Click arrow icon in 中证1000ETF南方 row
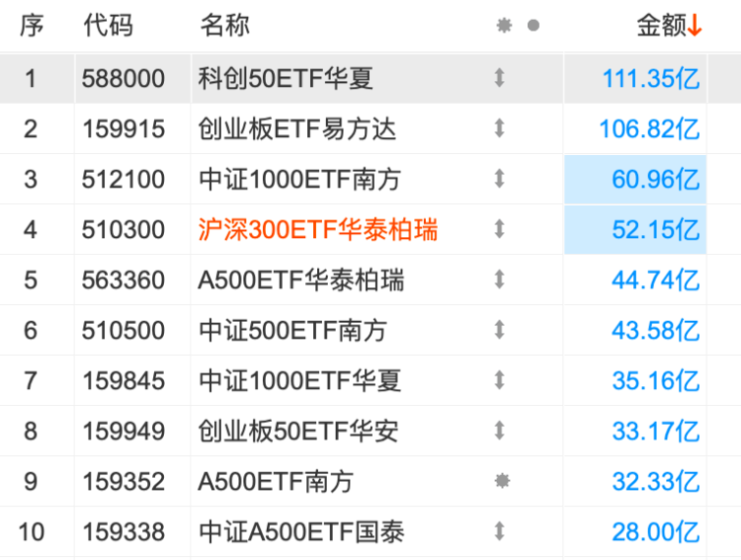This screenshot has height=560, width=741. pyautogui.click(x=500, y=179)
